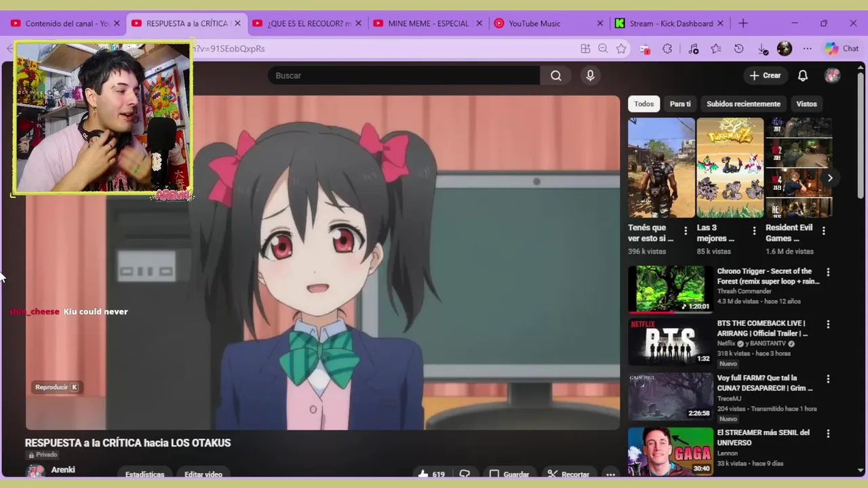868x488 pixels.
Task: Click Reproducir K play button on video
Action: click(x=57, y=387)
